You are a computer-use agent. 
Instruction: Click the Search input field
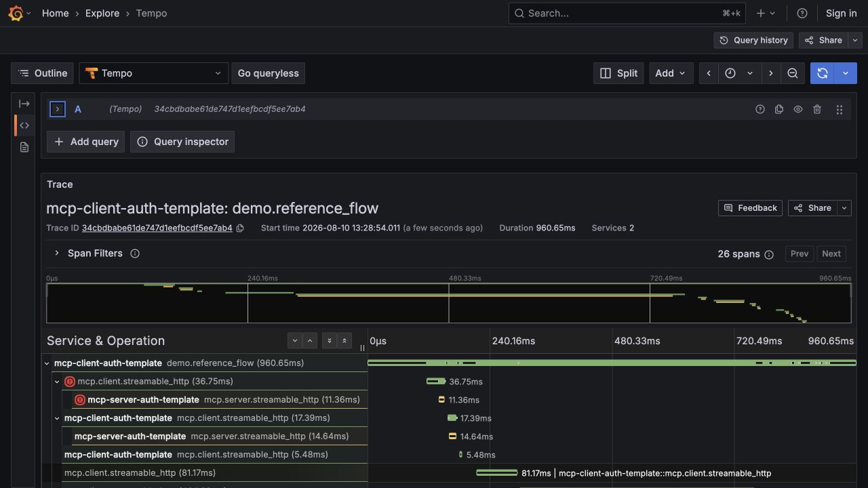(627, 13)
